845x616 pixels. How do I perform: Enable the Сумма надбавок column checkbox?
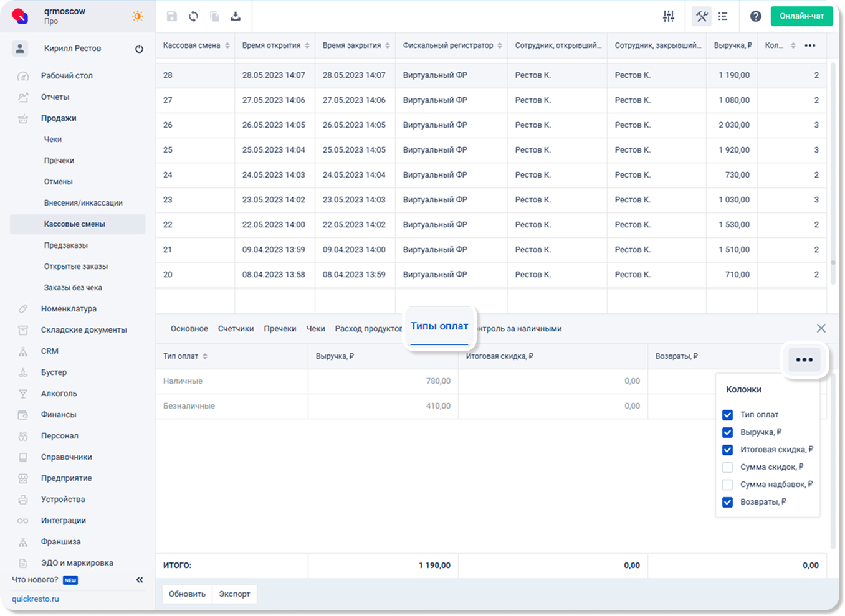click(727, 485)
